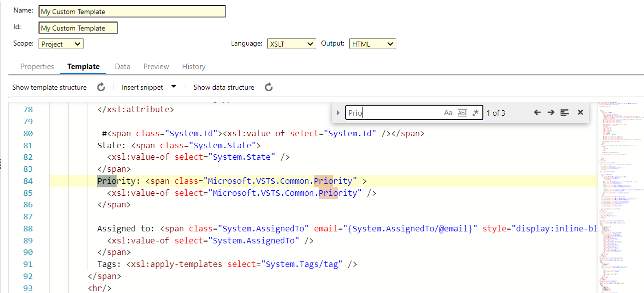This screenshot has width=644, height=293.
Task: Switch to the Properties tab
Action: [37, 67]
